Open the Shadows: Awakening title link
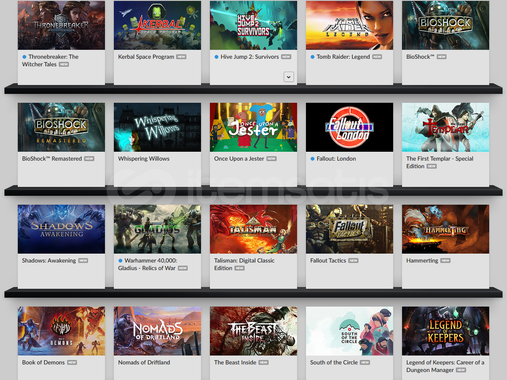This screenshot has height=380, width=507. [x=49, y=260]
